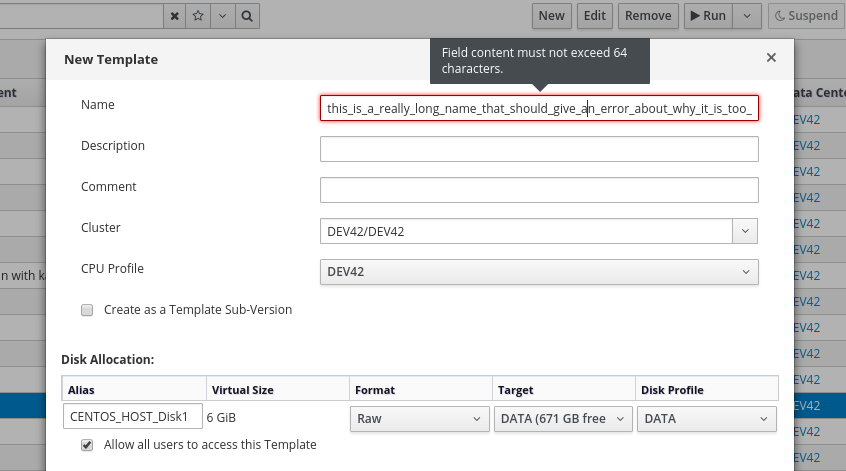Open the bookmarks dropdown arrow
This screenshot has height=471, width=846.
(222, 16)
